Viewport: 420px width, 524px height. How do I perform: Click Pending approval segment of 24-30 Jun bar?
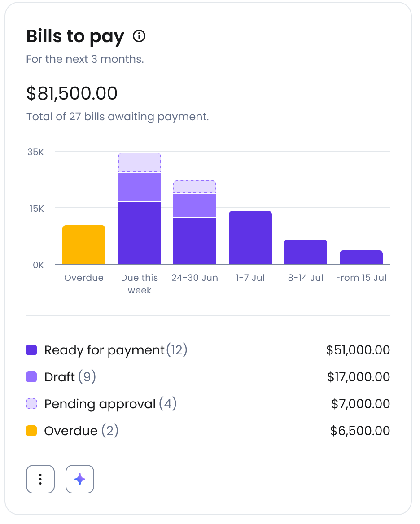(194, 187)
